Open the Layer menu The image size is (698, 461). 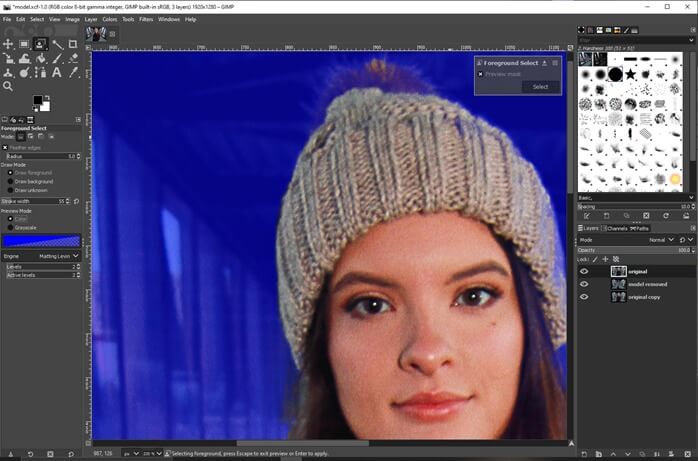(91, 19)
